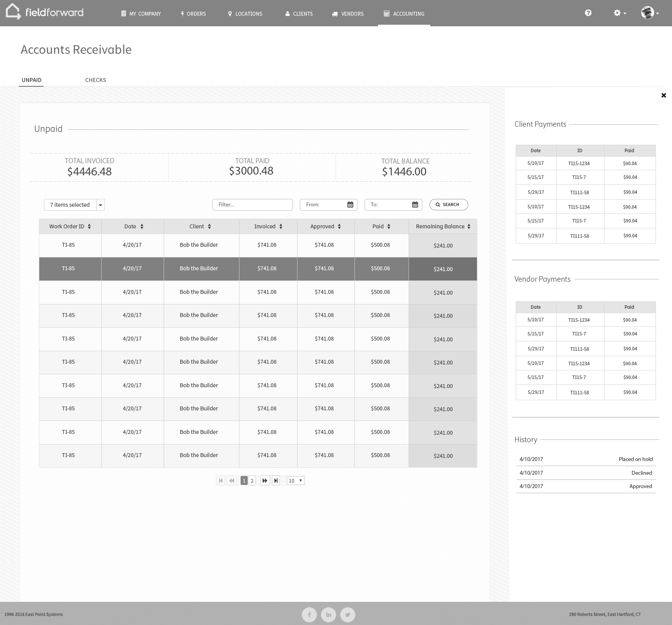Click the fieldforward home logo
The height and width of the screenshot is (625, 672).
click(44, 12)
